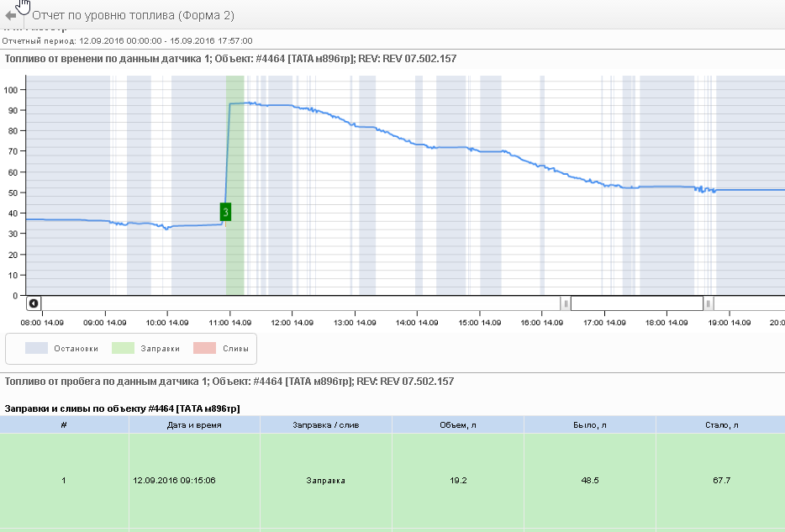The width and height of the screenshot is (785, 532).
Task: Click the left grip of the chart range scrollbar
Action: point(566,303)
